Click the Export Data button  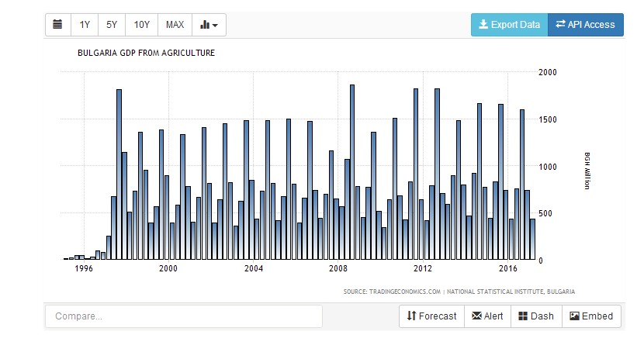tap(509, 25)
